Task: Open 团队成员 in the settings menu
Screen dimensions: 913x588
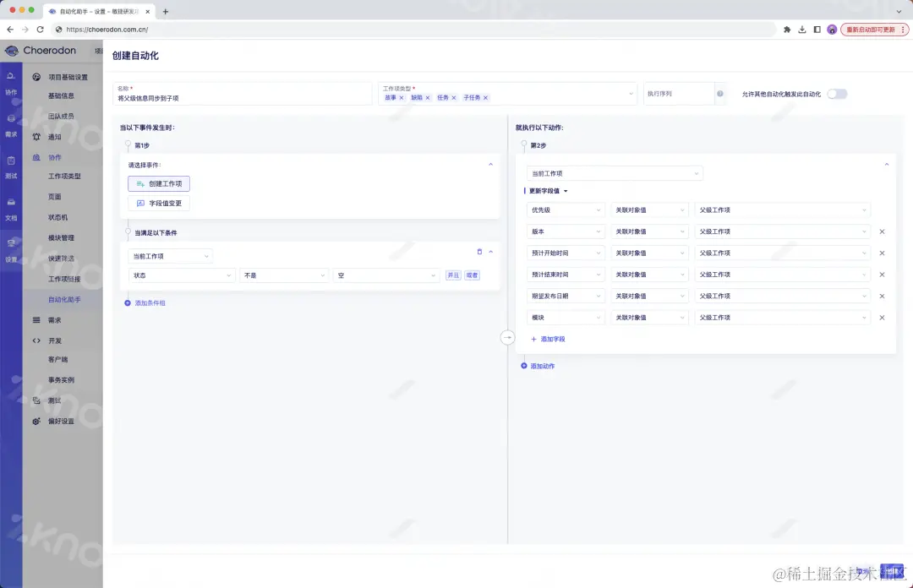Action: 61,117
